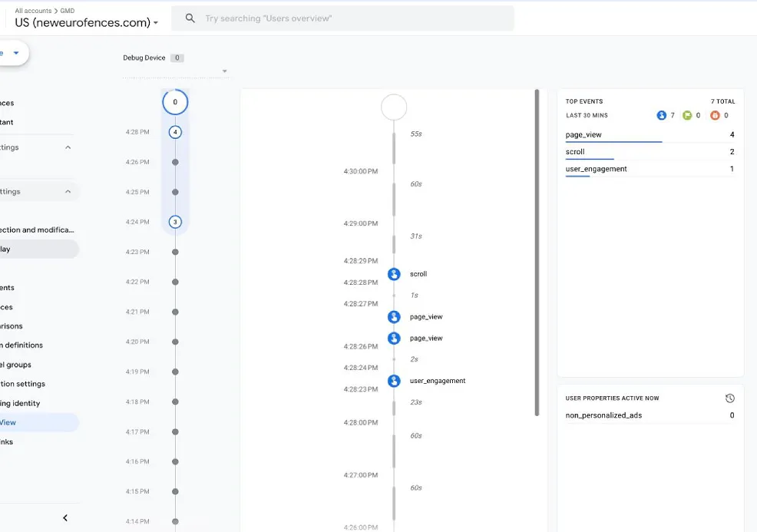This screenshot has height=532, width=757.
Task: Click the orange error events filter icon
Action: [715, 115]
